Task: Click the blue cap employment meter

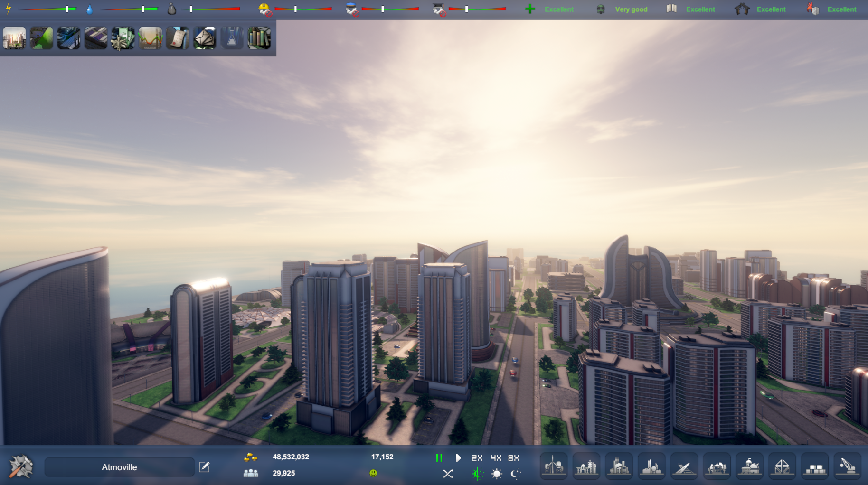Action: 382,9
